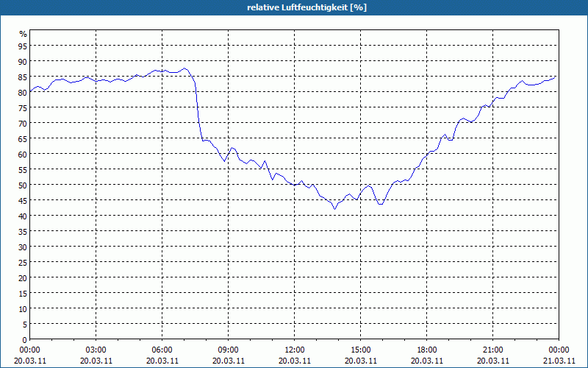This screenshot has height=368, width=588.
Task: Choose the 18:00 time axis label
Action: [x=426, y=350]
